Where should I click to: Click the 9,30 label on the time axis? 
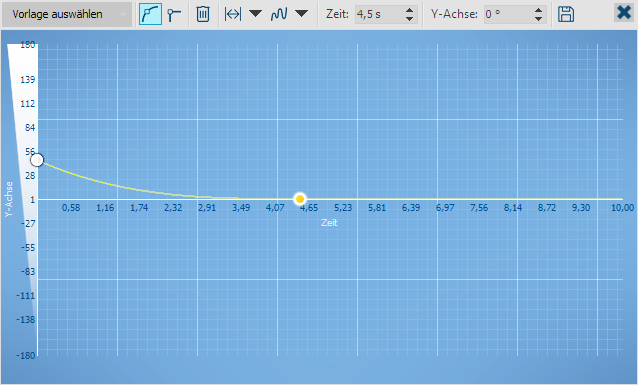coord(581,208)
